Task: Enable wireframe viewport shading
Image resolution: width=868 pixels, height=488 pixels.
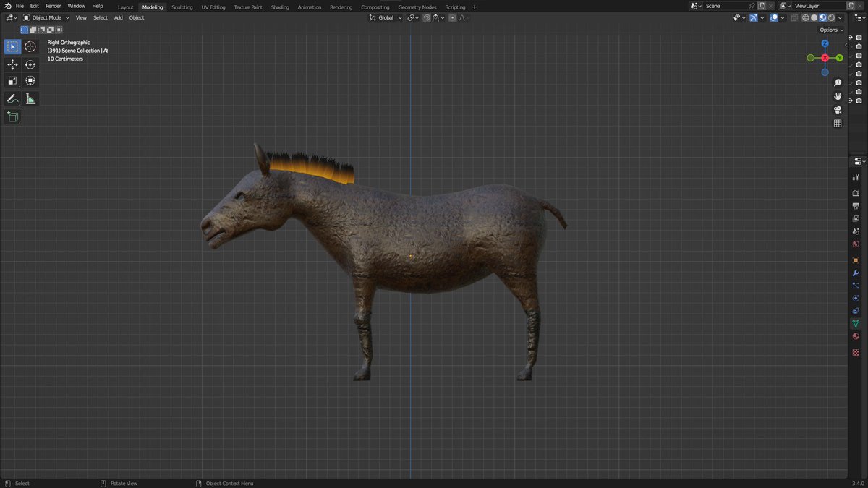Action: click(x=805, y=17)
